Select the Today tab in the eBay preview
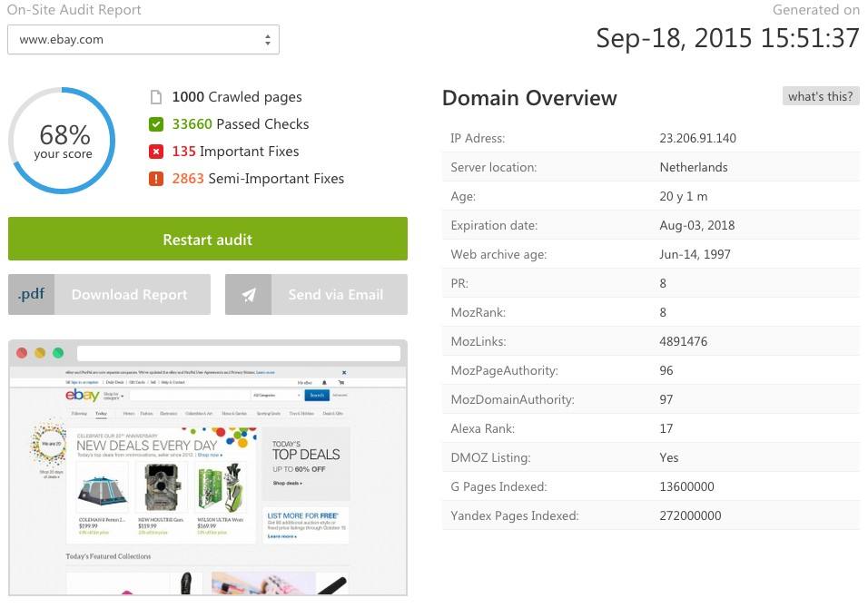The image size is (868, 608). coord(101,414)
